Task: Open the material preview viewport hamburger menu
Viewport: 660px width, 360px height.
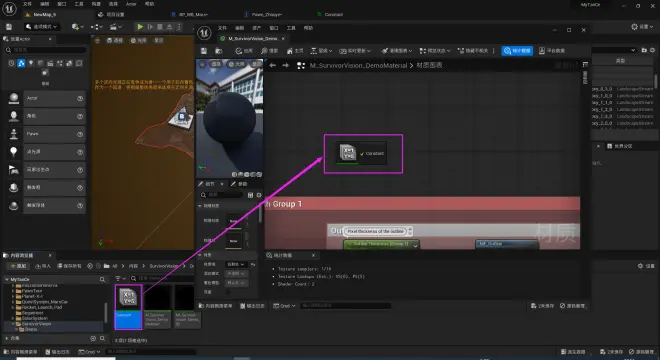Action: [202, 64]
